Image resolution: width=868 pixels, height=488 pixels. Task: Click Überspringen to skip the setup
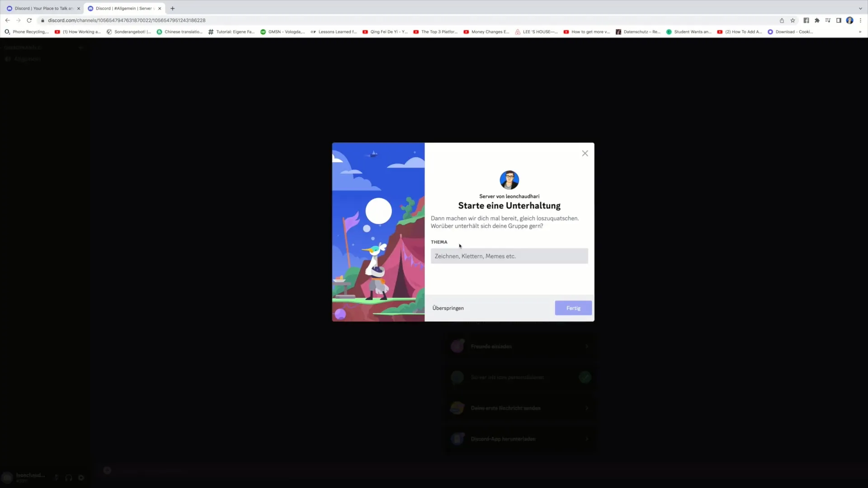point(448,307)
